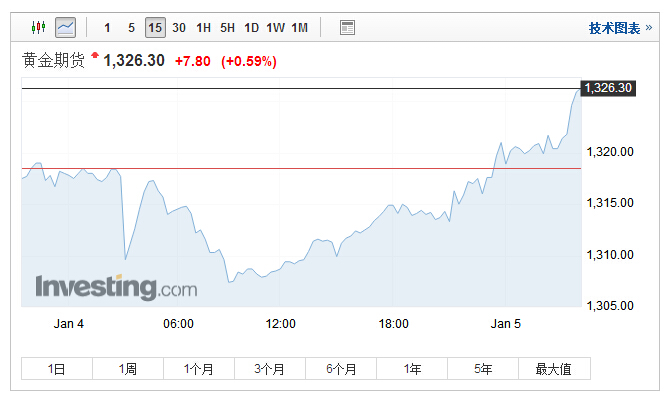Click the 1,326.30 current price marker

pyautogui.click(x=608, y=88)
